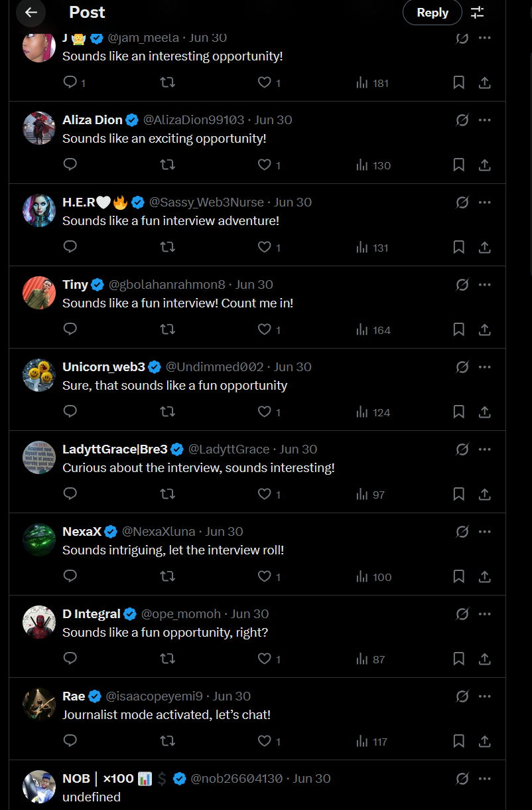
Task: Go back using the arrow button
Action: [31, 13]
